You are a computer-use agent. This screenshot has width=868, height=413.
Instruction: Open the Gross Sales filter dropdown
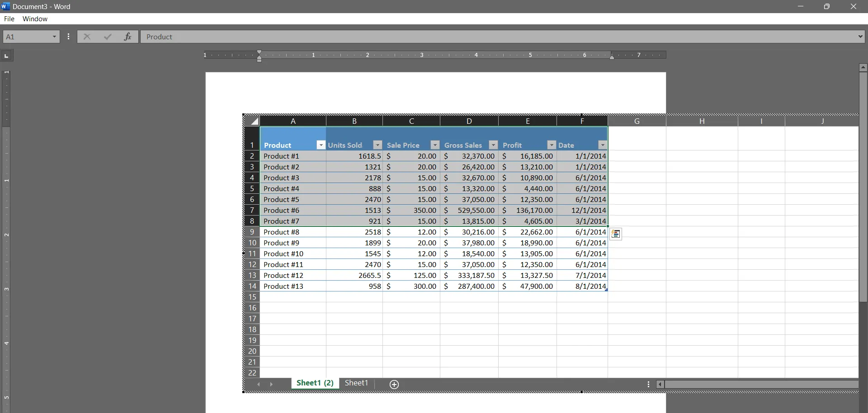(x=493, y=145)
